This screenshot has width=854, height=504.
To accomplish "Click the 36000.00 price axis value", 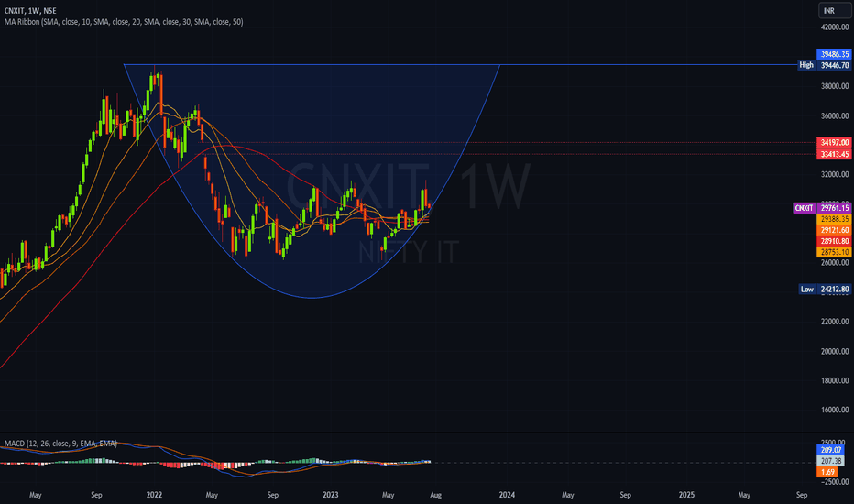I will click(835, 115).
